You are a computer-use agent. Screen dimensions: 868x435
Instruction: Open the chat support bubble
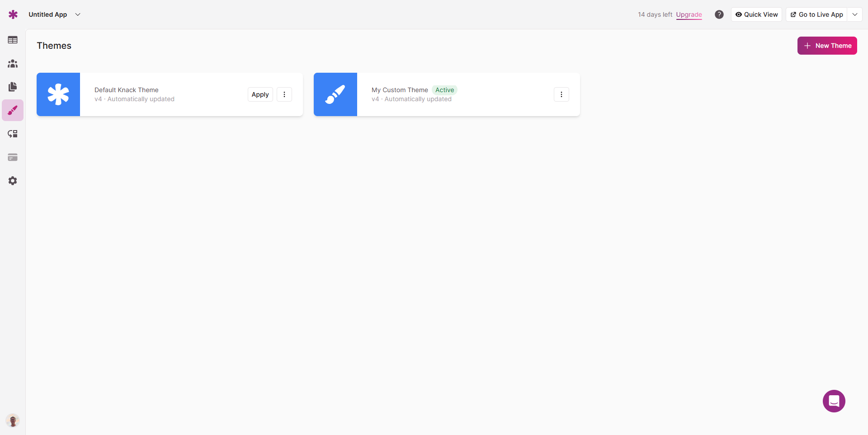[834, 401]
